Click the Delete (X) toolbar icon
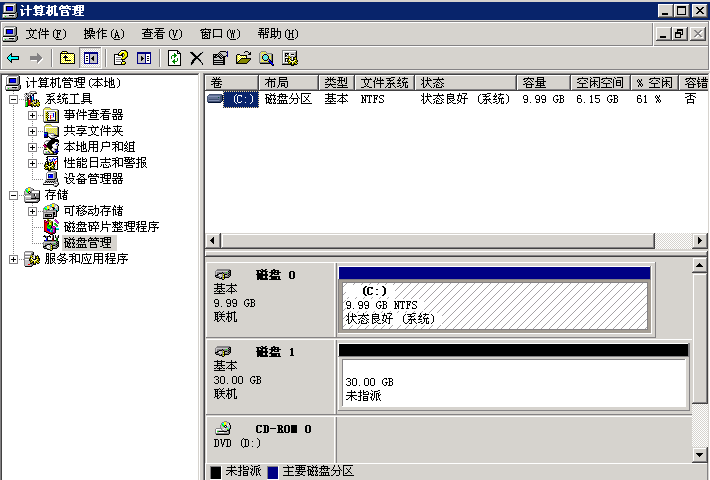The image size is (710, 480). 197,58
